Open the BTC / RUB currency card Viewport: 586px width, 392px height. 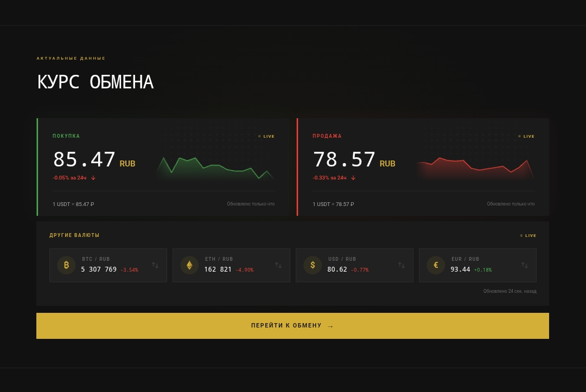pos(108,265)
